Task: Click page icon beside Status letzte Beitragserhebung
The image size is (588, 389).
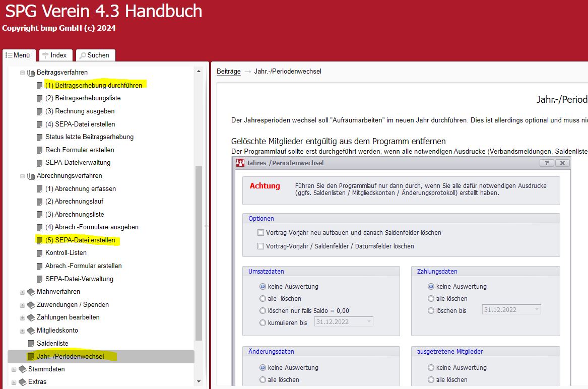Action: click(x=39, y=137)
